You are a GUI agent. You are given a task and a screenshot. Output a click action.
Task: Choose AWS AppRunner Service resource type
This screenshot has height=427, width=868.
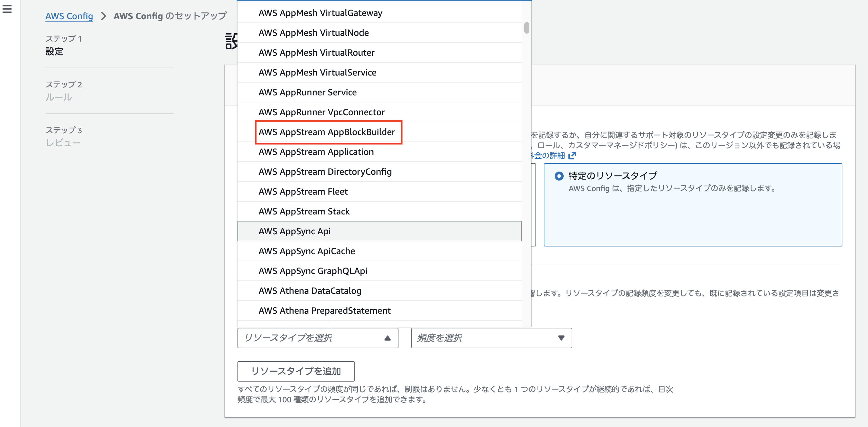coord(307,92)
